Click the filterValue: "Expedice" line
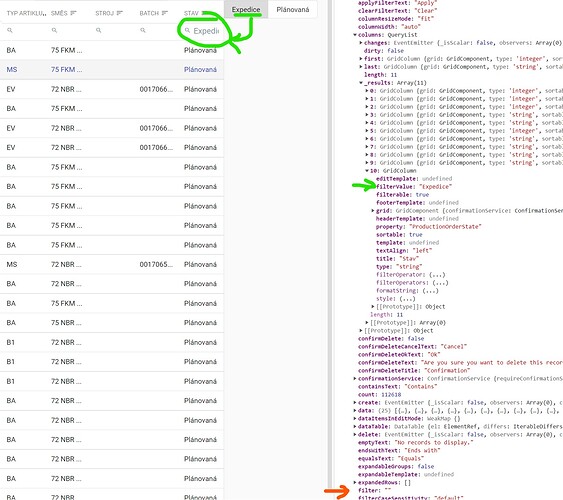Screen dimensions: 563x500 pos(414,187)
